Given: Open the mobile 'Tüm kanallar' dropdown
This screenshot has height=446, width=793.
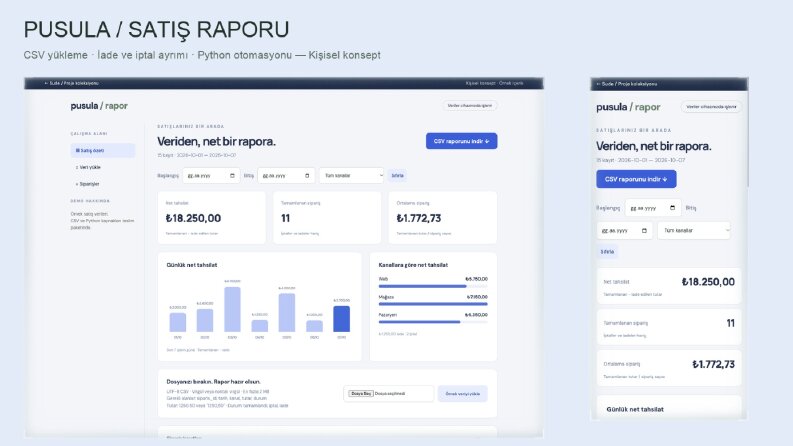Looking at the screenshot, I should point(694,231).
